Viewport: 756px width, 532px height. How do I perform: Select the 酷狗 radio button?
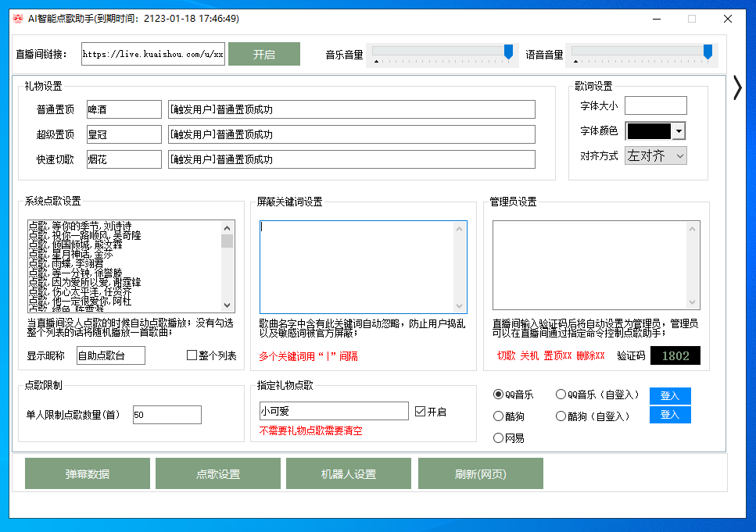(x=498, y=416)
